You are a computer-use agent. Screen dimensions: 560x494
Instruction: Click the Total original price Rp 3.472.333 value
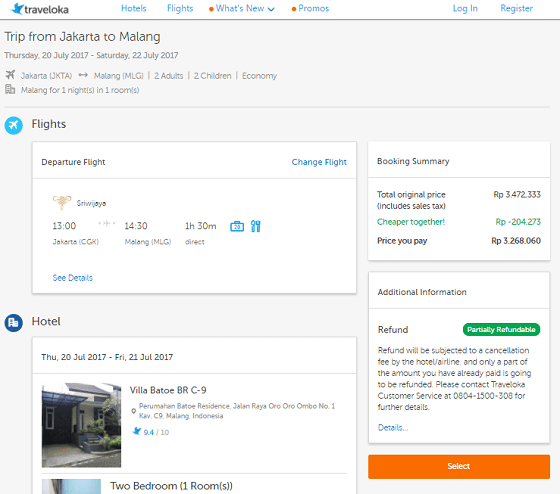tap(517, 195)
